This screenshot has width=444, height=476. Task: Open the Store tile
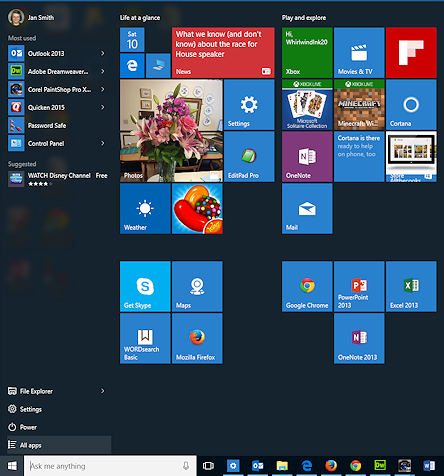(x=411, y=157)
